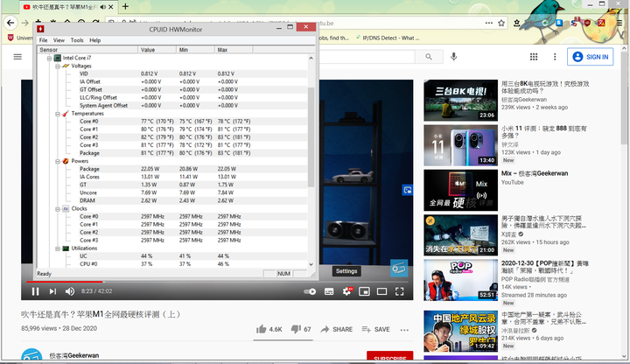Collapse the Powers tree node
This screenshot has width=630, height=364.
(x=58, y=162)
